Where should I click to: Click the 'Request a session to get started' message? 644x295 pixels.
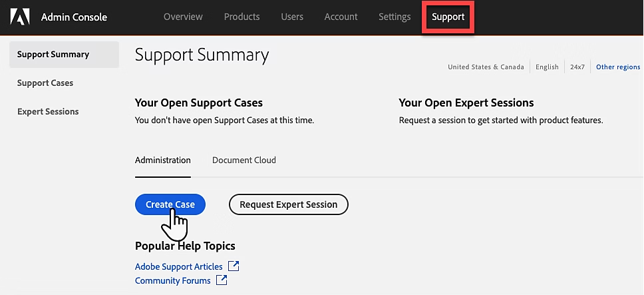501,121
